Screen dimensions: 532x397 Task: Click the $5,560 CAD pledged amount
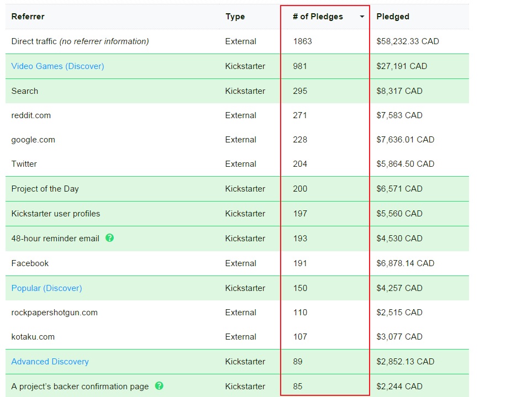[399, 214]
